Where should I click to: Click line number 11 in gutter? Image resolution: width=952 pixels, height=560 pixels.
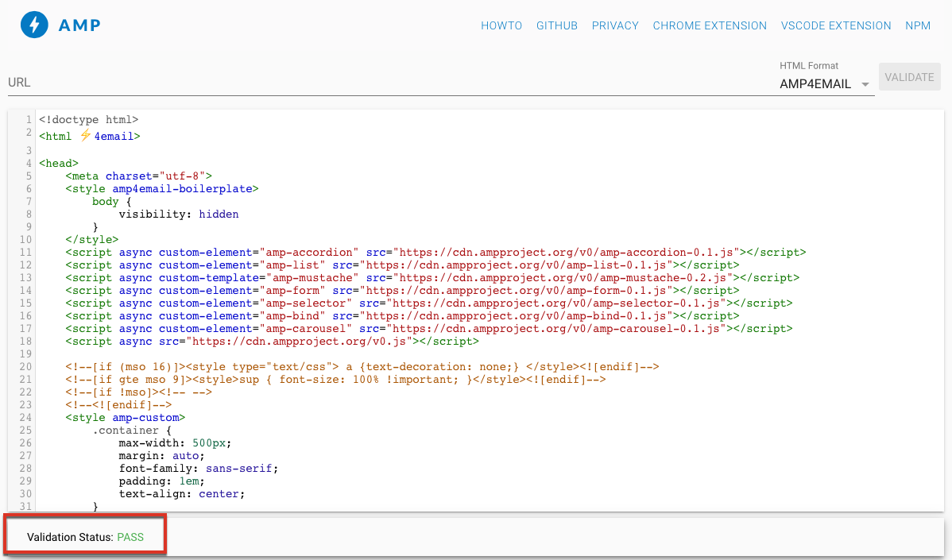click(25, 253)
